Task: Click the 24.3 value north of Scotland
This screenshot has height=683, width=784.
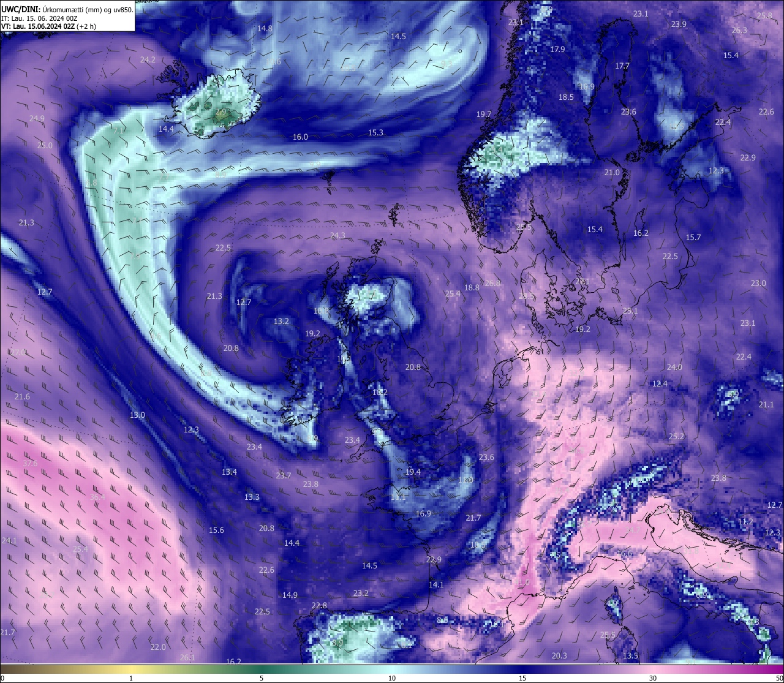Action: 337,236
